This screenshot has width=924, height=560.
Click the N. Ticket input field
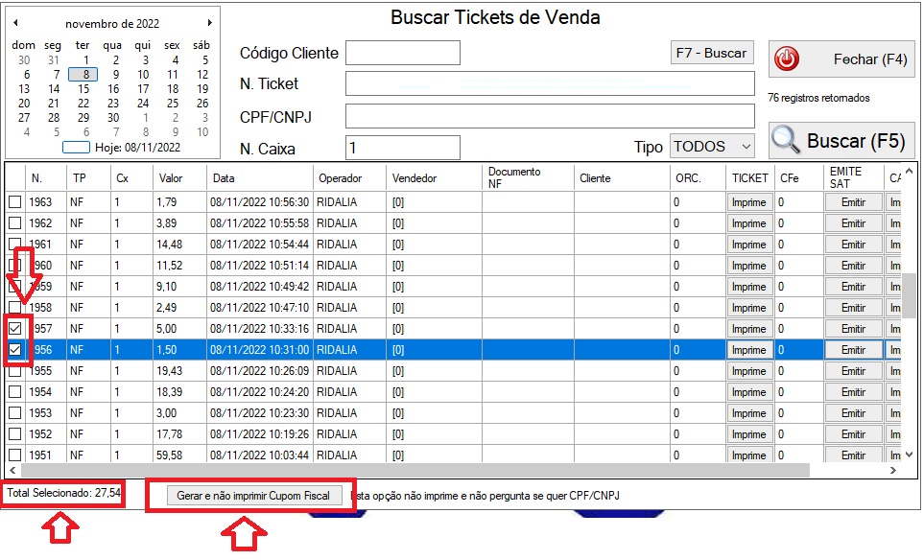[550, 83]
